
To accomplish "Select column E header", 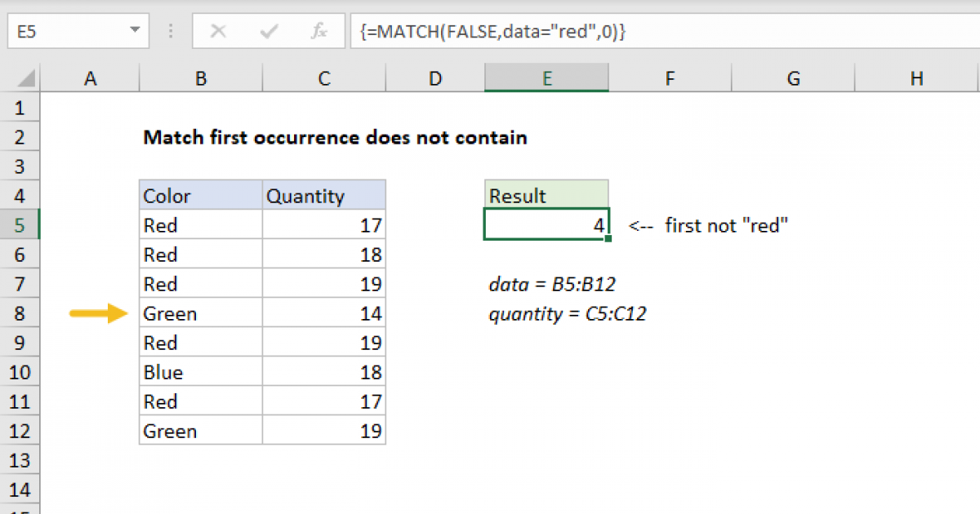I will pyautogui.click(x=546, y=78).
